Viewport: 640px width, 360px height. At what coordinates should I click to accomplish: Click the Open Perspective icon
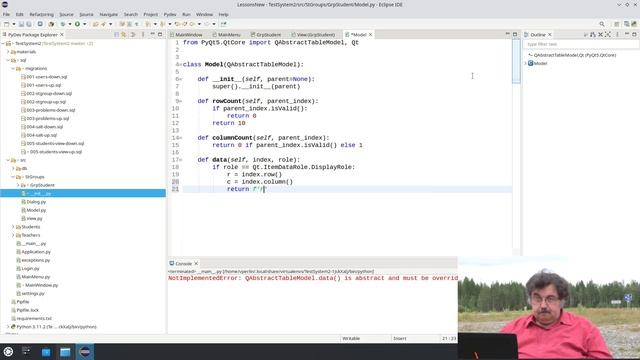617,24
